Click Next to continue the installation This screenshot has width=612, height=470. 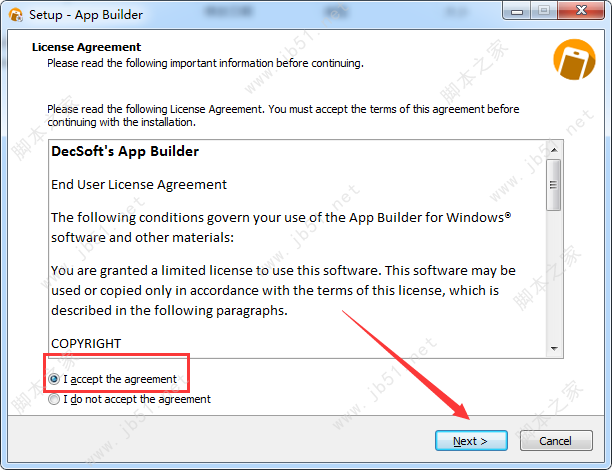point(471,441)
